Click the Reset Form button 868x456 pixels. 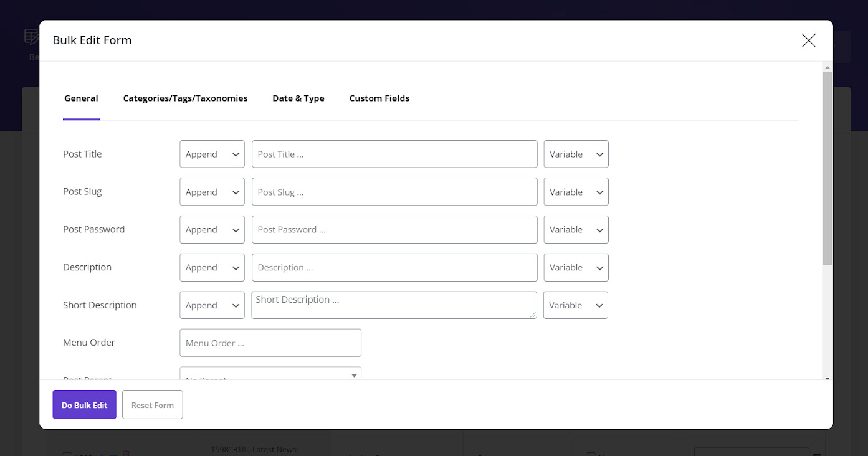[x=153, y=405]
